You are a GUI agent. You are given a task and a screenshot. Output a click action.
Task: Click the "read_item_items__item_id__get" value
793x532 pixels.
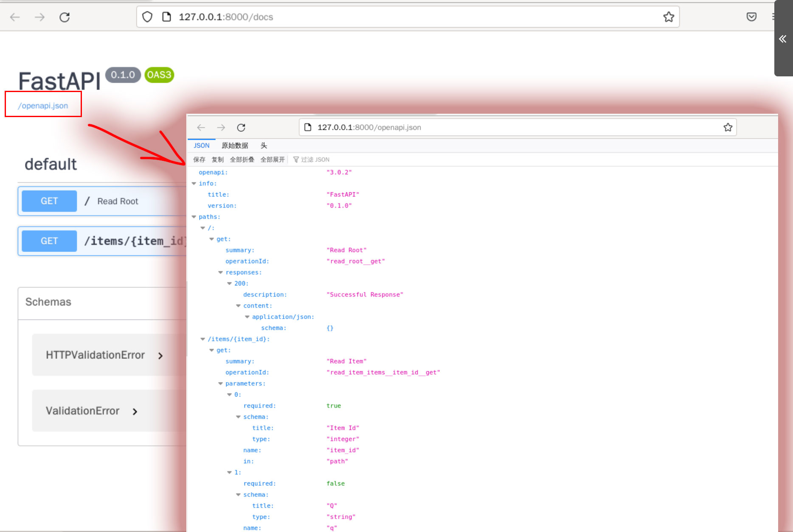click(383, 372)
